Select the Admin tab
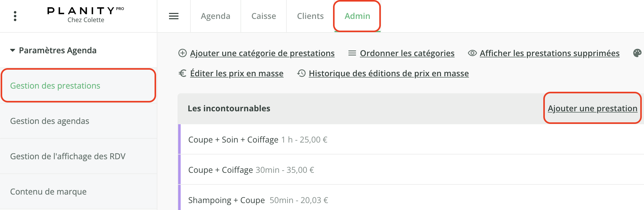The width and height of the screenshot is (644, 210). (357, 16)
